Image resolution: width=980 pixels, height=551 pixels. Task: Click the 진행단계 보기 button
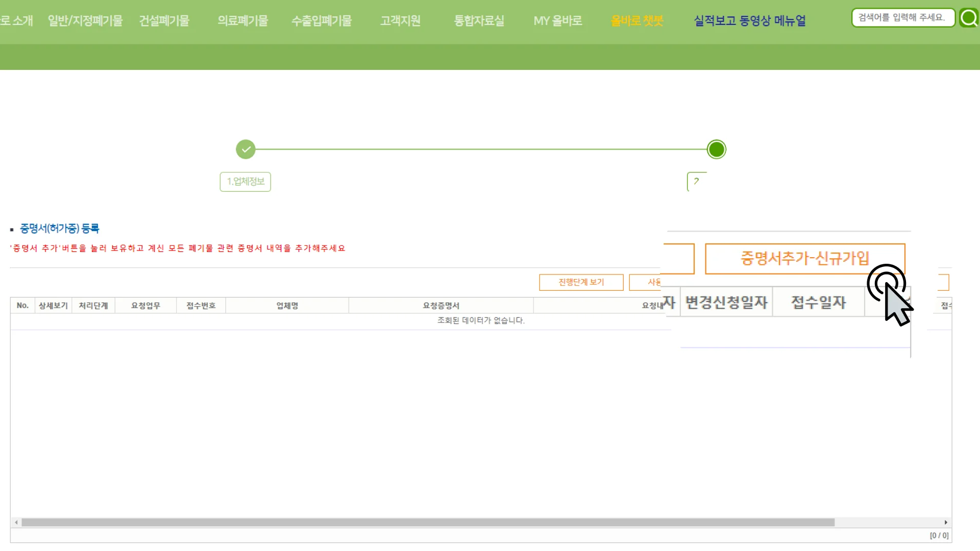click(581, 282)
